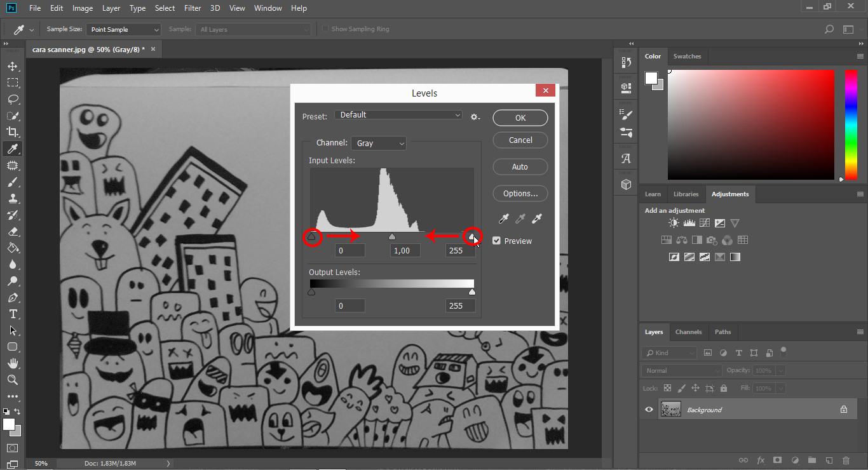This screenshot has height=470, width=868.
Task: Open the Sample Size dropdown
Action: click(123, 29)
